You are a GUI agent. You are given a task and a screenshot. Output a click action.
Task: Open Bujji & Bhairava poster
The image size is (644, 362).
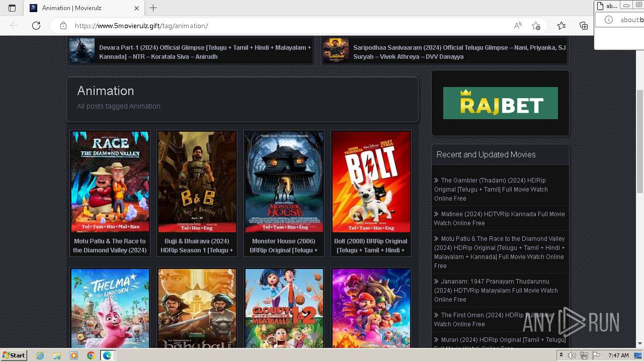197,182
